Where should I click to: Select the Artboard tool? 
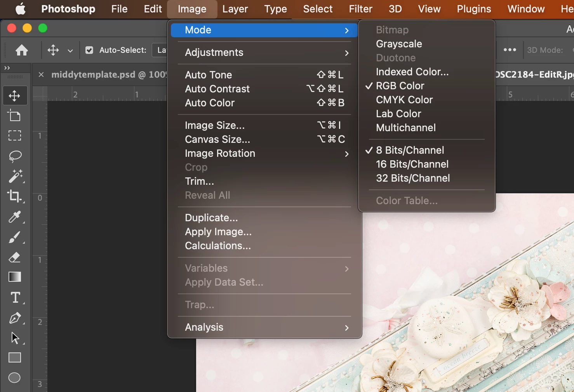(x=15, y=116)
